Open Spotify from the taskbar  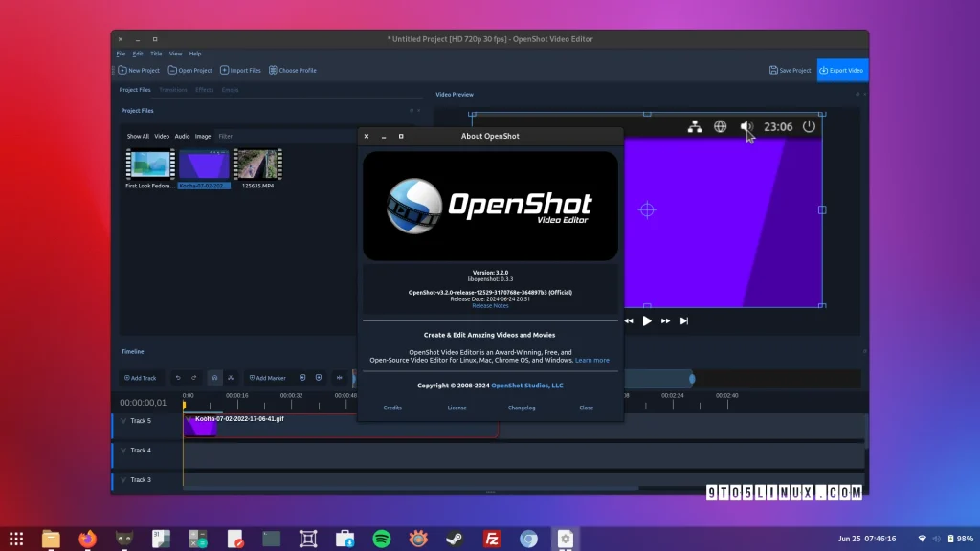click(382, 539)
